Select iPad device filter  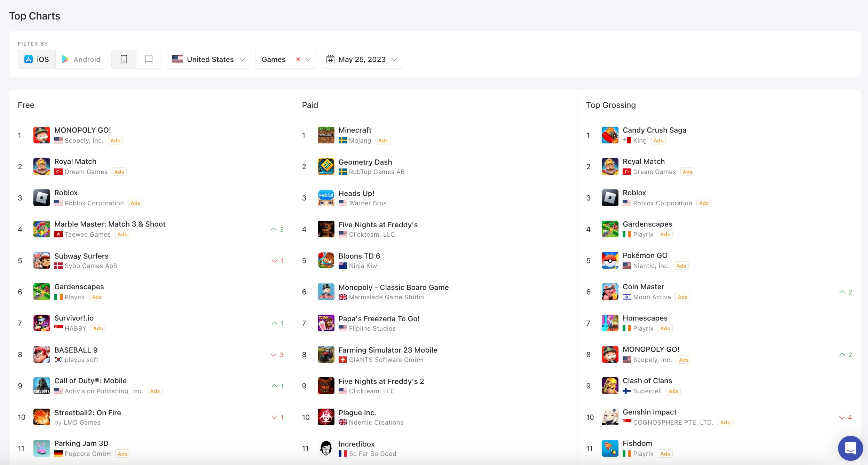tap(149, 59)
